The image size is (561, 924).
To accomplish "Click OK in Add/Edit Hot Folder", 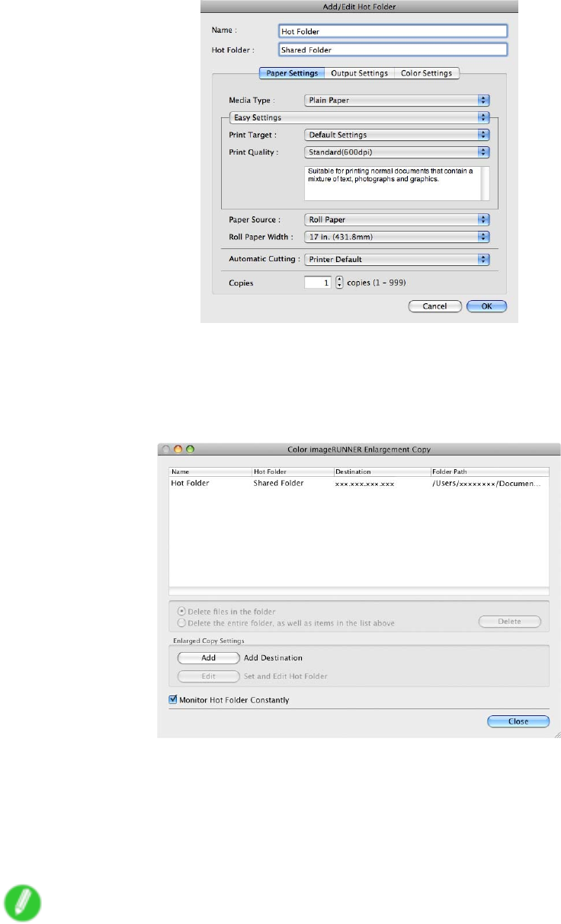I will pyautogui.click(x=487, y=306).
